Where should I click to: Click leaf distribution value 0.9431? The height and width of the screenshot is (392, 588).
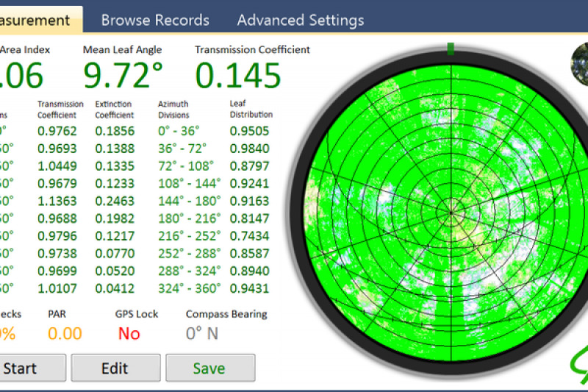click(x=249, y=288)
